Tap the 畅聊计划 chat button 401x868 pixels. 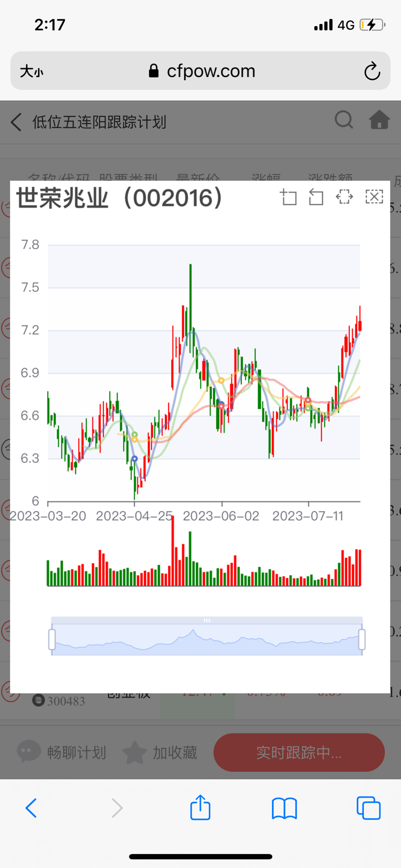tap(62, 752)
